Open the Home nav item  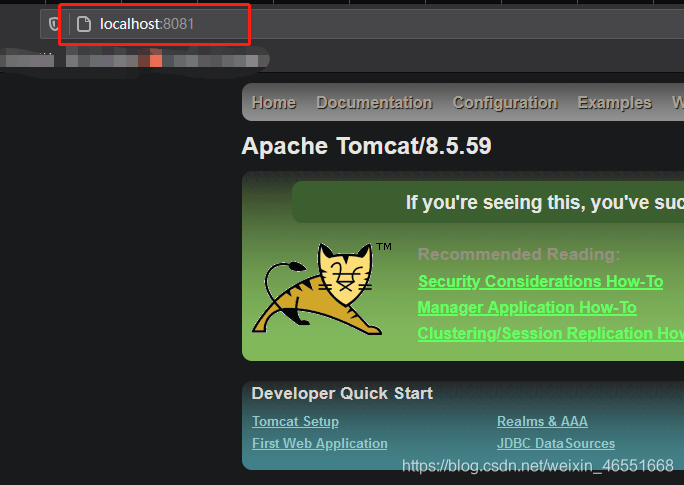(274, 102)
